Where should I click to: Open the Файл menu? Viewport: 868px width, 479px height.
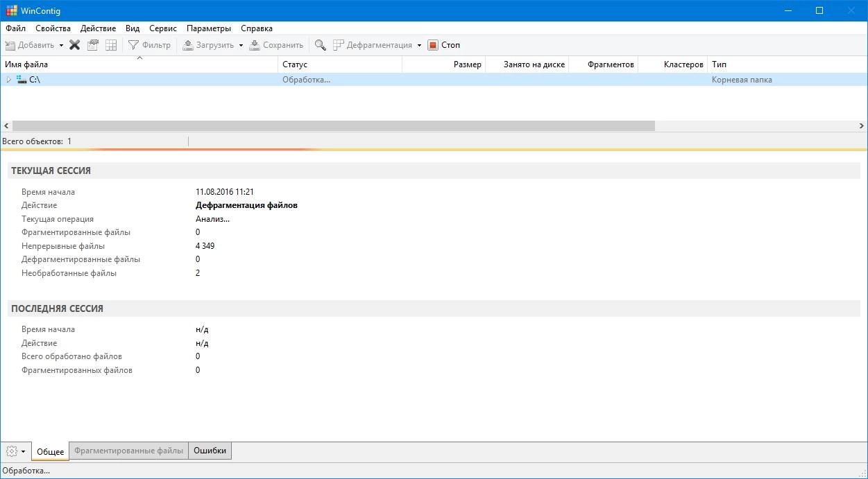15,28
